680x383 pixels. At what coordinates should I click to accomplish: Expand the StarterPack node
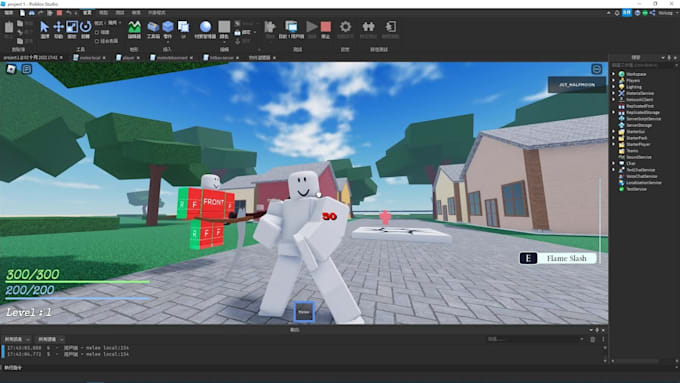[x=613, y=138]
